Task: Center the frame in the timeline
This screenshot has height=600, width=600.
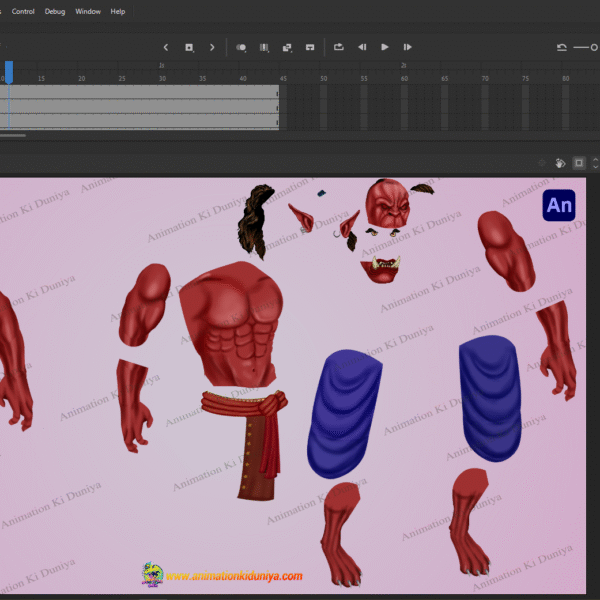Action: [x=310, y=47]
